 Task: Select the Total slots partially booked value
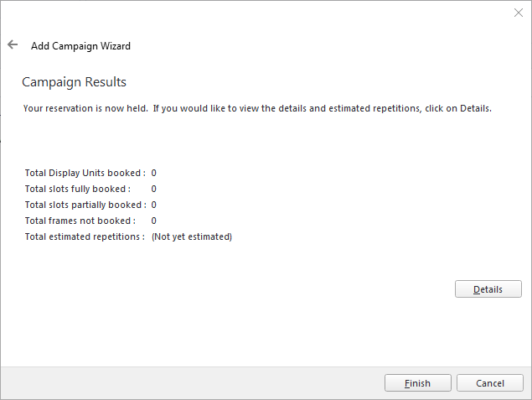pyautogui.click(x=153, y=205)
